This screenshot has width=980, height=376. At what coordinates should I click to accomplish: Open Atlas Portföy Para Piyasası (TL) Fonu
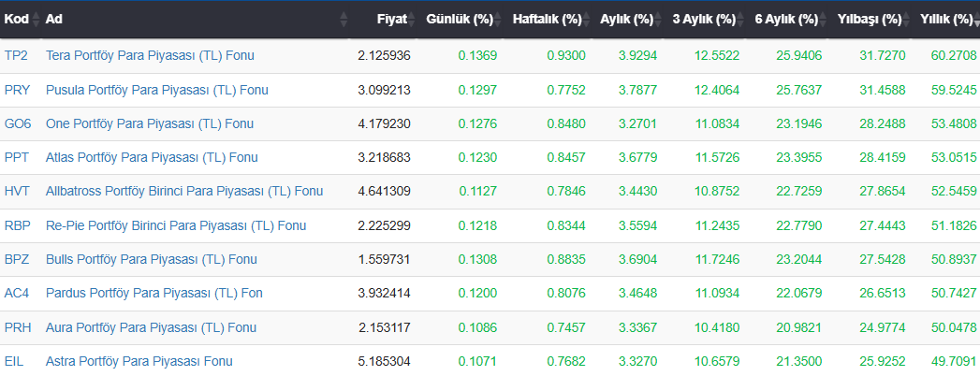pos(152,157)
